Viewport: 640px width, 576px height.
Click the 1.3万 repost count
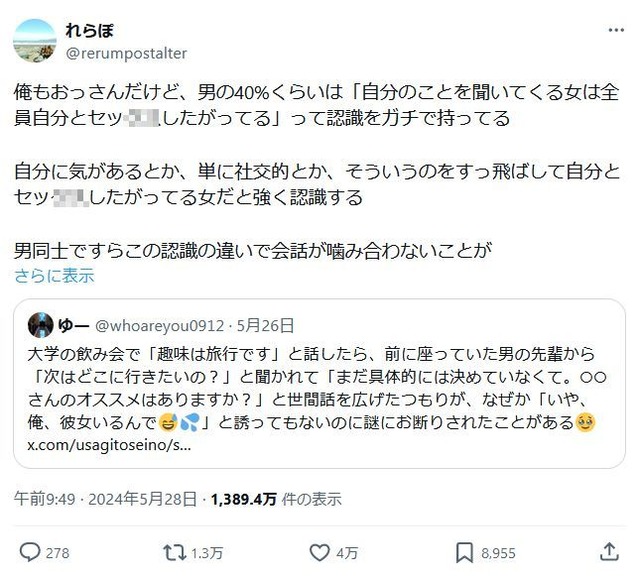click(207, 552)
